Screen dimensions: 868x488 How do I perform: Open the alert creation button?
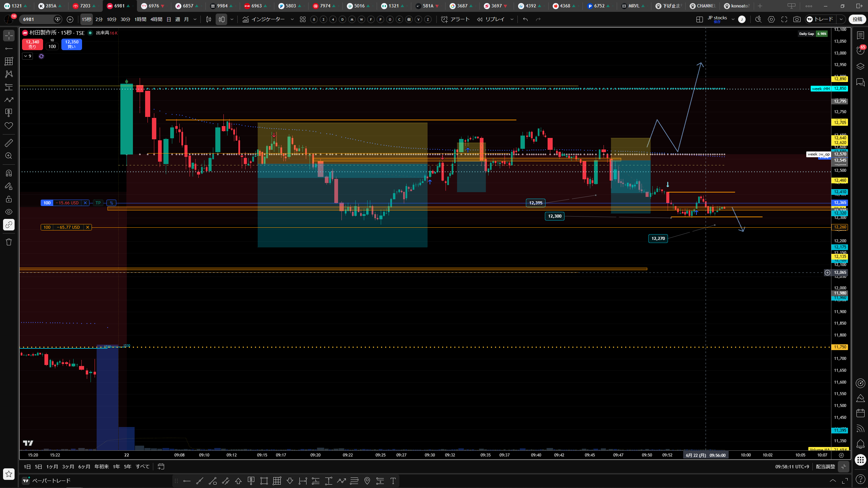tap(455, 19)
